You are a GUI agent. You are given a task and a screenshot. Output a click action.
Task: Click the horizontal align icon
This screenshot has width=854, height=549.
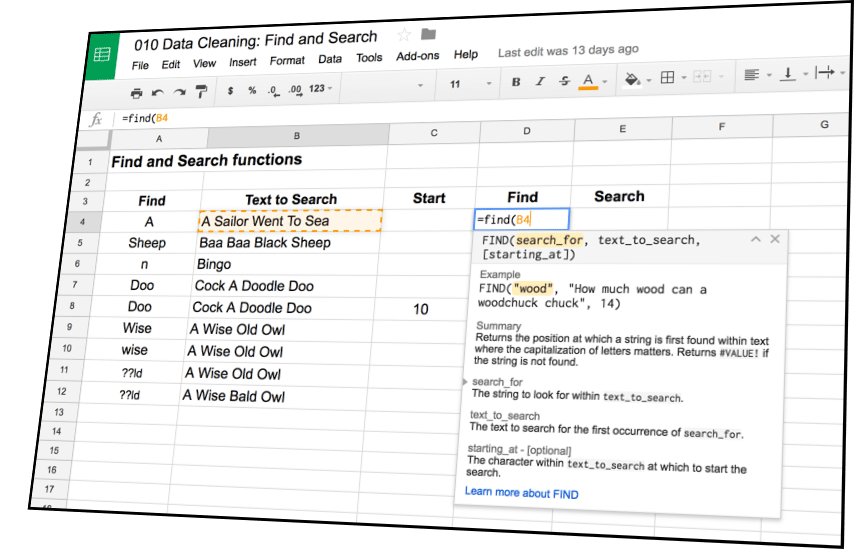[752, 75]
